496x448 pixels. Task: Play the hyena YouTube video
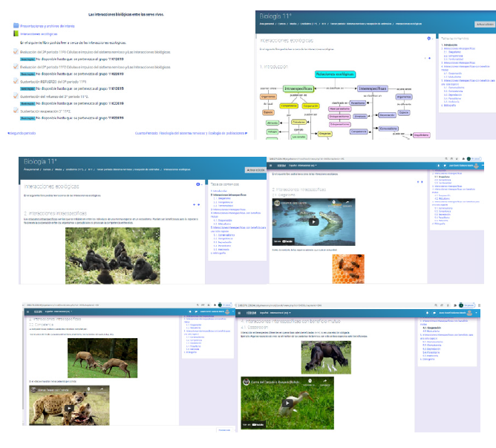(68, 407)
